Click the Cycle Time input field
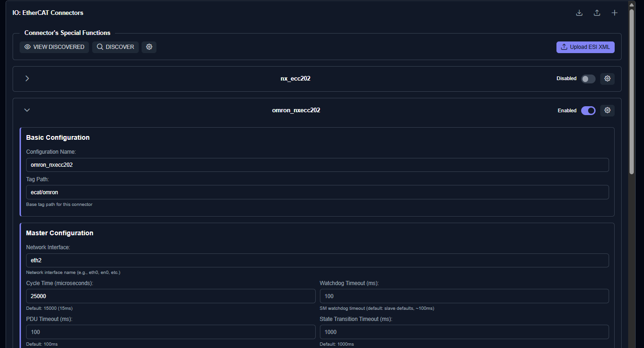Screen dimensions: 644x348 (170, 296)
